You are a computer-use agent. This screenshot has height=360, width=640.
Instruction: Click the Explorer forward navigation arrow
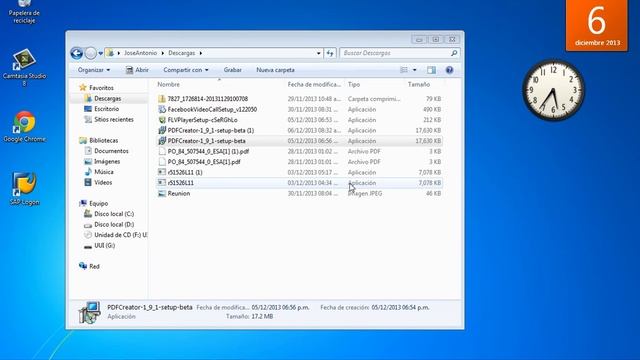point(91,53)
